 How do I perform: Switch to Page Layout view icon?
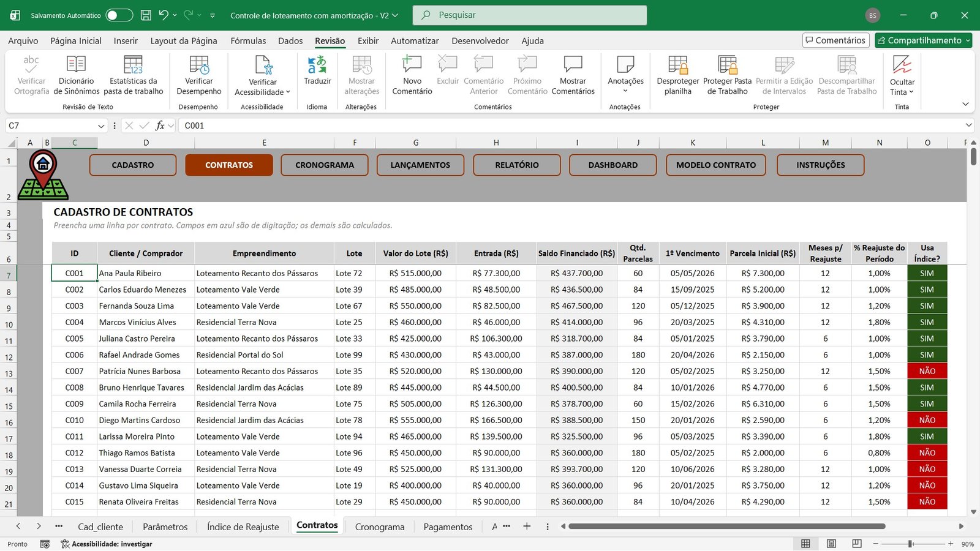coord(831,544)
